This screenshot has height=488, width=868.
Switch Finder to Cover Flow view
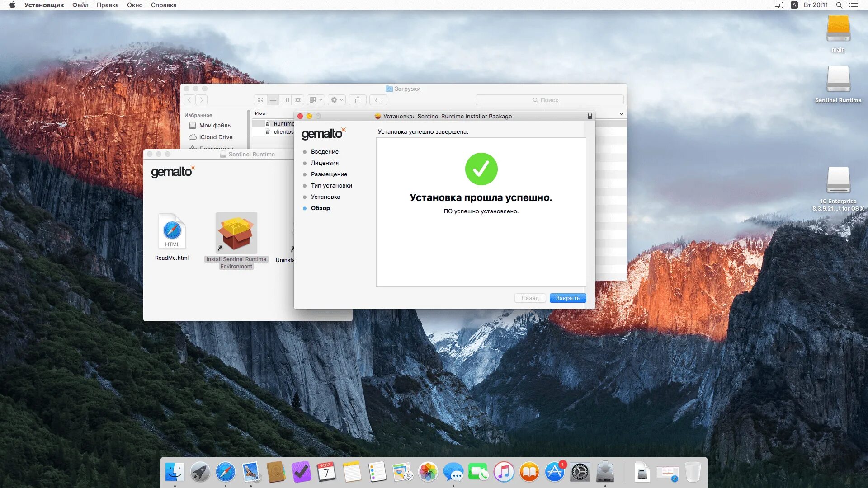pyautogui.click(x=298, y=100)
